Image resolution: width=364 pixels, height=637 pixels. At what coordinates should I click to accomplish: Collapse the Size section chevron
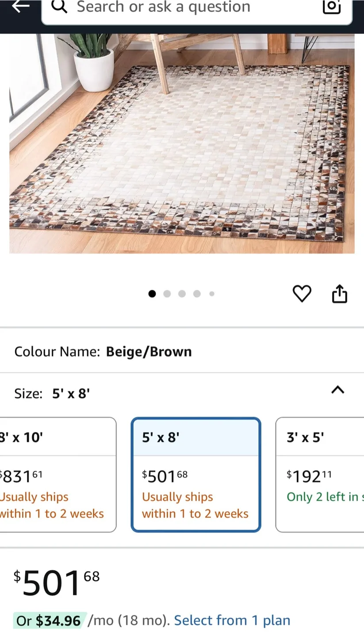coord(337,390)
